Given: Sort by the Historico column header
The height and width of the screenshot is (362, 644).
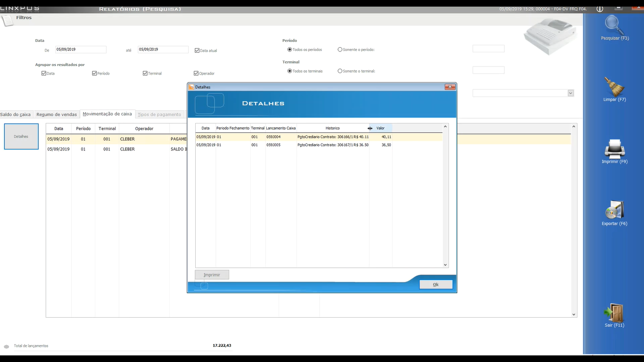Looking at the screenshot, I should pyautogui.click(x=333, y=128).
